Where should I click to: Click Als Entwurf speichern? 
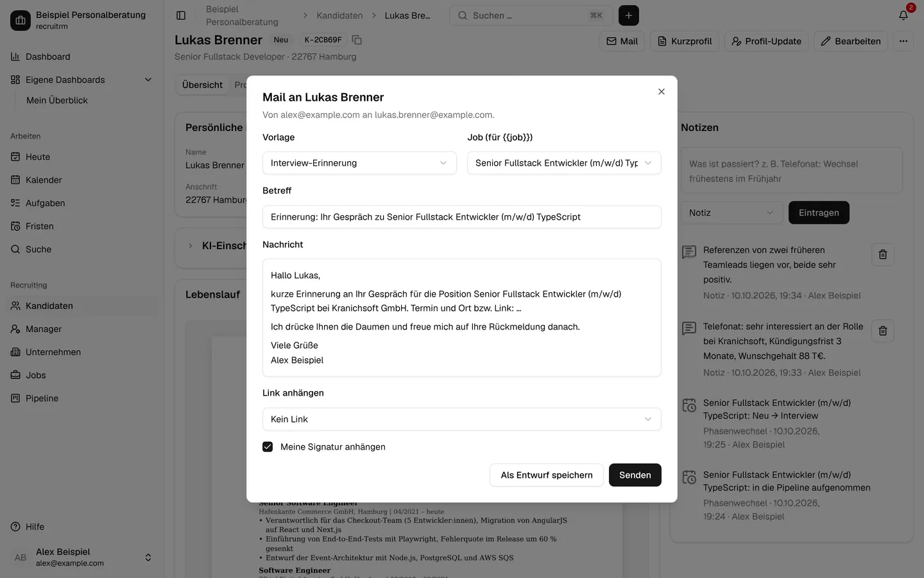(x=547, y=475)
